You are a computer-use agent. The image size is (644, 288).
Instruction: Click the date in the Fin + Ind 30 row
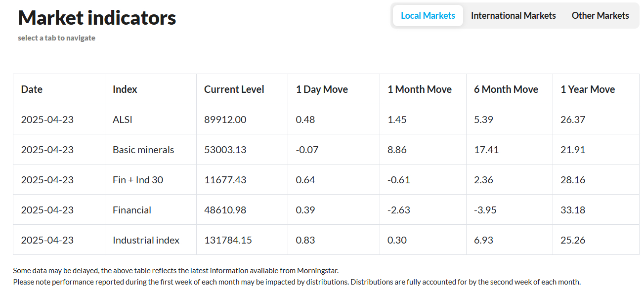point(47,180)
